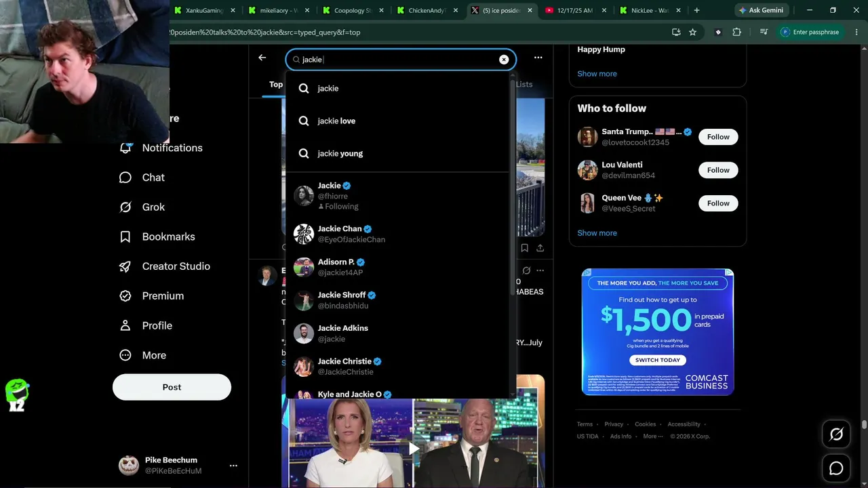The width and height of the screenshot is (868, 488).
Task: Open the floating Grok button at bottom right
Action: pos(836,434)
